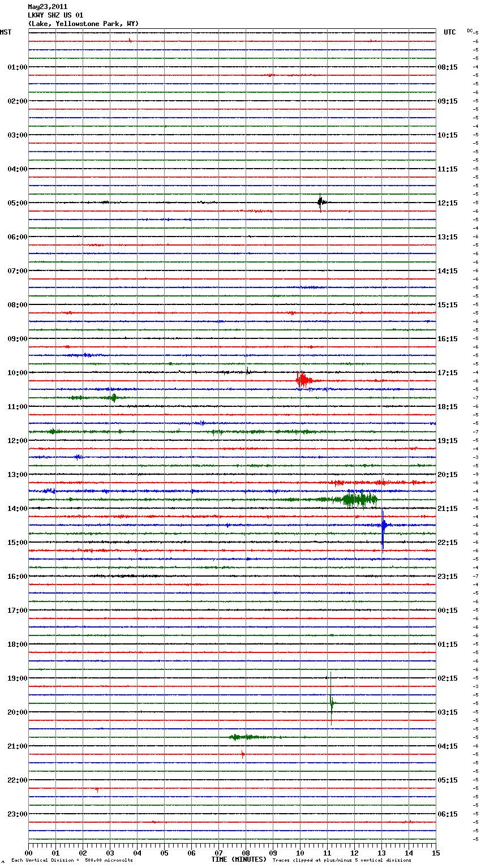The image size is (481, 868).
Task: Click the 08:00 MST time label
Action: [x=17, y=305]
